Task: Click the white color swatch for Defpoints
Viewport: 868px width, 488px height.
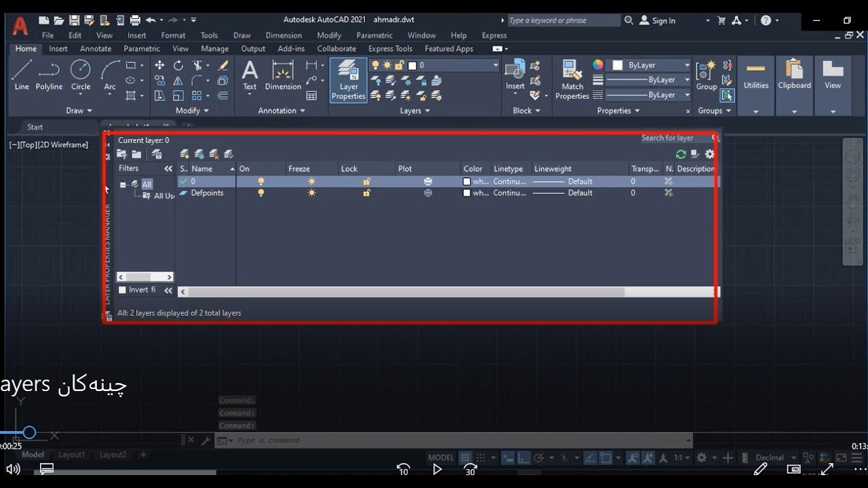Action: [x=467, y=193]
